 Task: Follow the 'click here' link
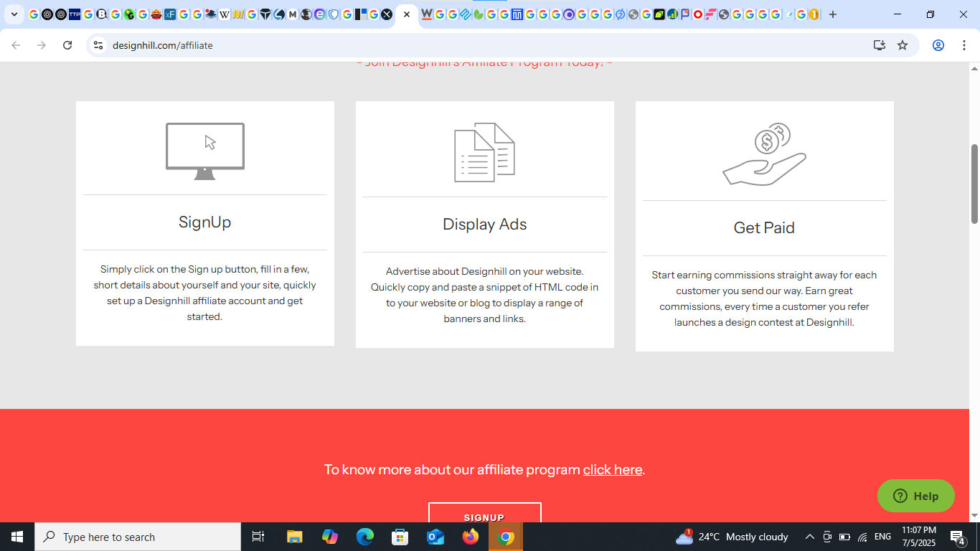tap(613, 470)
